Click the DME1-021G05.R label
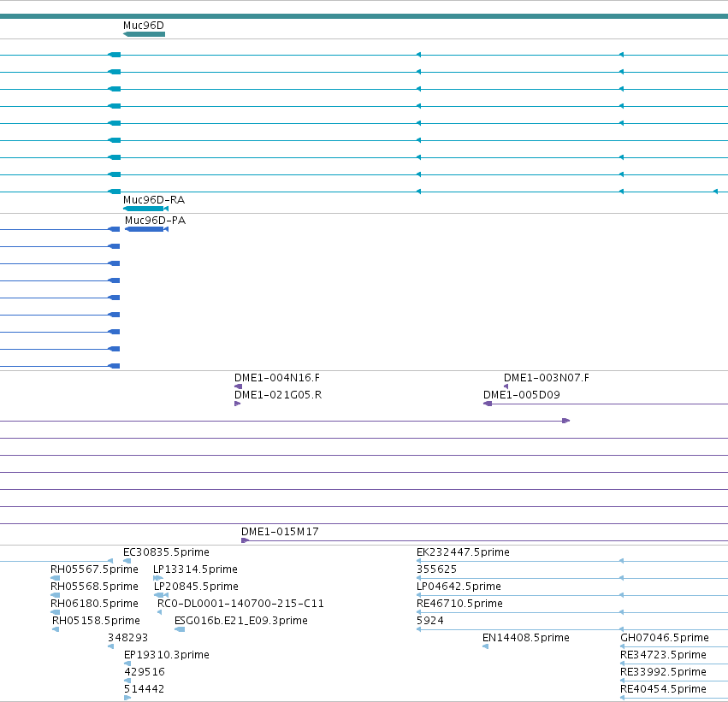Image resolution: width=728 pixels, height=702 pixels. 278,395
